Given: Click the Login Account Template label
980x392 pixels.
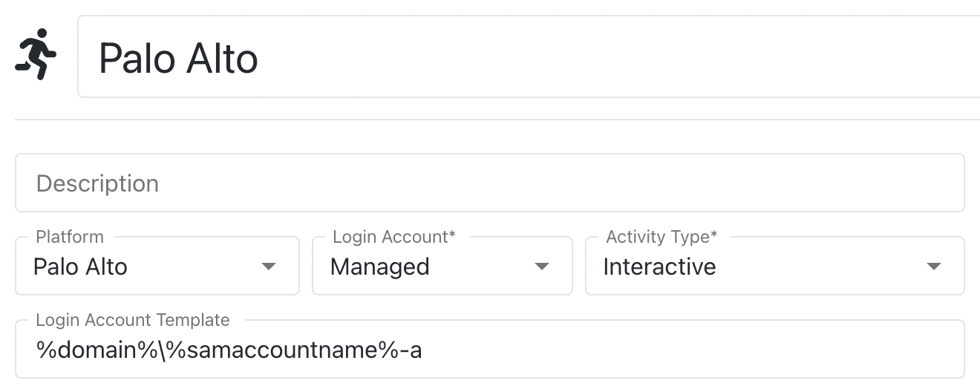Looking at the screenshot, I should (133, 320).
